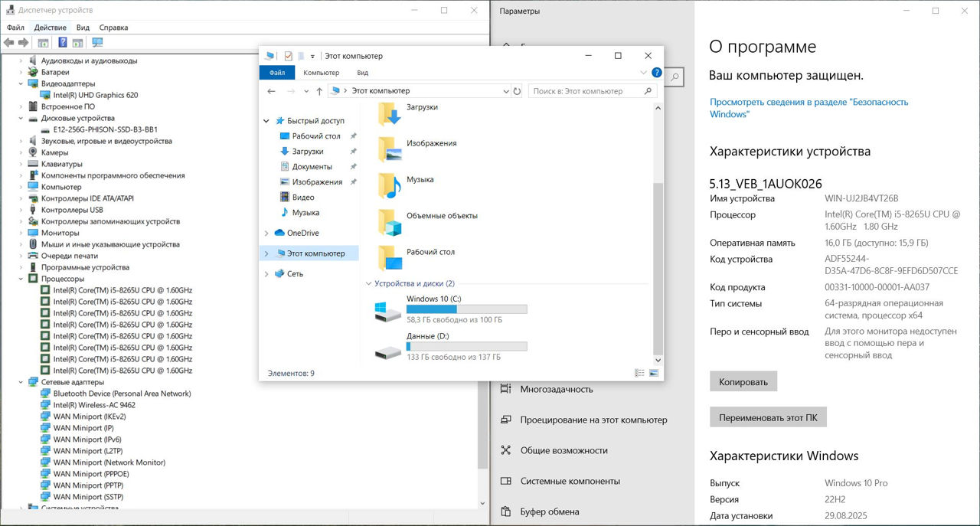
Task: Switch to the Вид tab in Explorer ribbon
Action: 362,73
